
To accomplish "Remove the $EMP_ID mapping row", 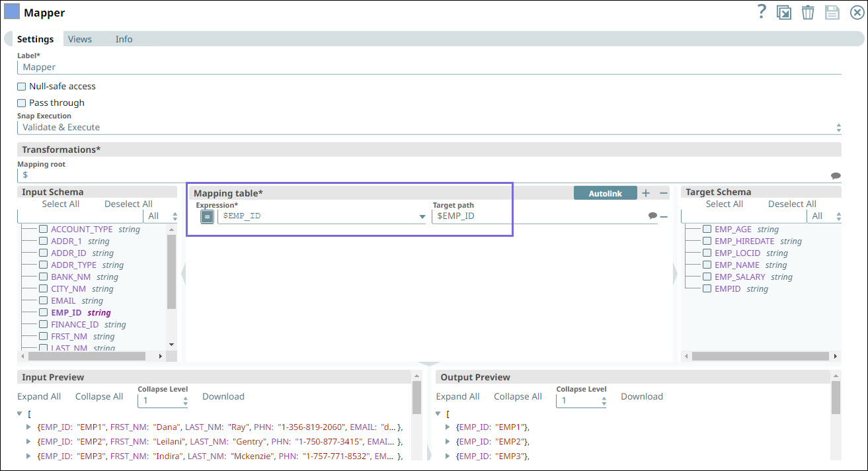I will [664, 216].
